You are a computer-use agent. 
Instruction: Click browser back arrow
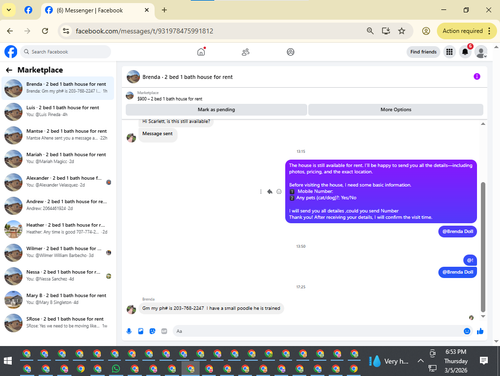point(10,31)
